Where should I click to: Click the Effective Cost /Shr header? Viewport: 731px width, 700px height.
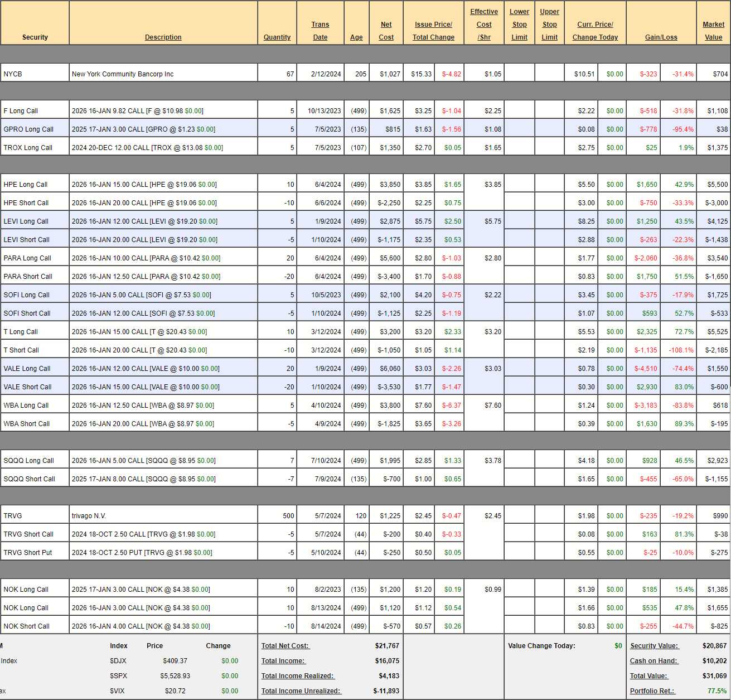(483, 25)
